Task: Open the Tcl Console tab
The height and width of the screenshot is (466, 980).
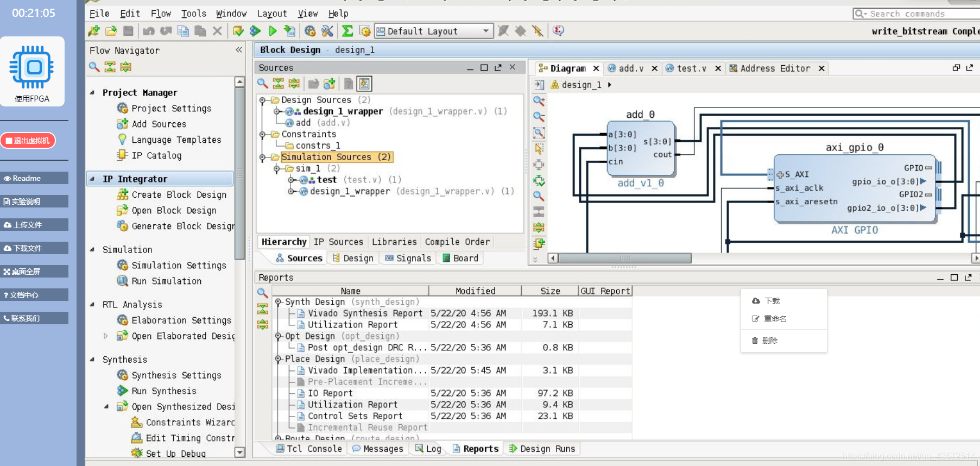Action: tap(309, 449)
